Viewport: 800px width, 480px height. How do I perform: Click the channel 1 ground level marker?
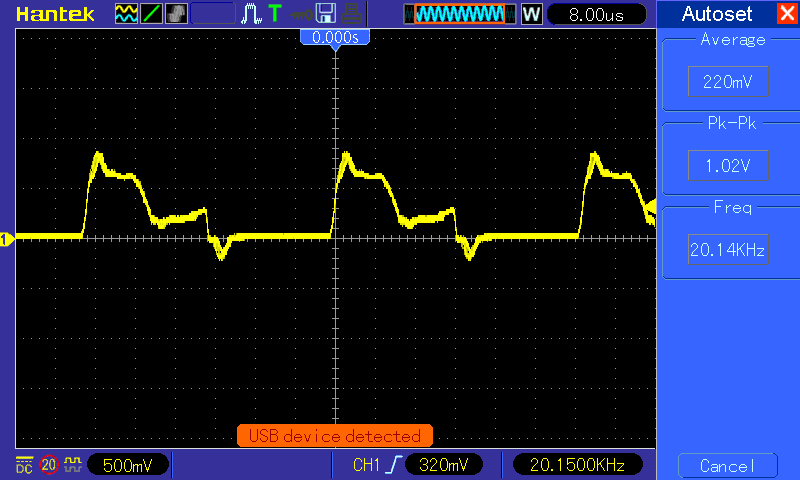click(x=7, y=239)
